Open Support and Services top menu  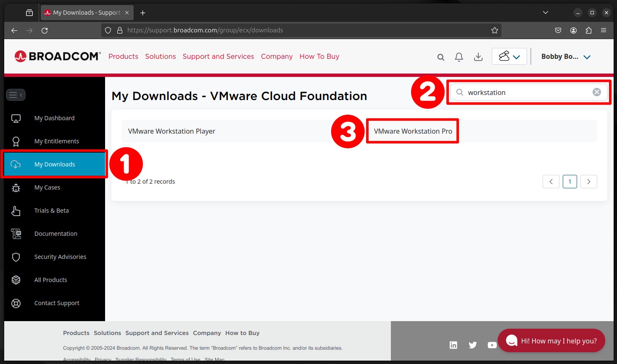218,56
